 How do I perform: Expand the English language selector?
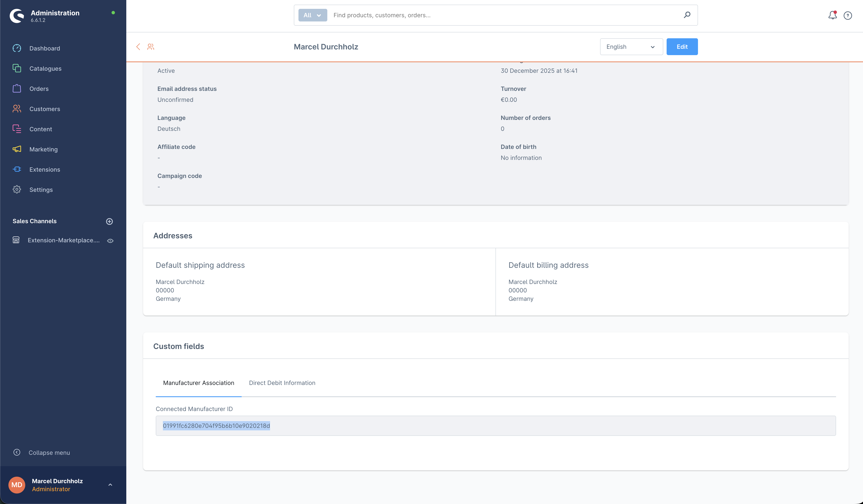click(x=631, y=47)
